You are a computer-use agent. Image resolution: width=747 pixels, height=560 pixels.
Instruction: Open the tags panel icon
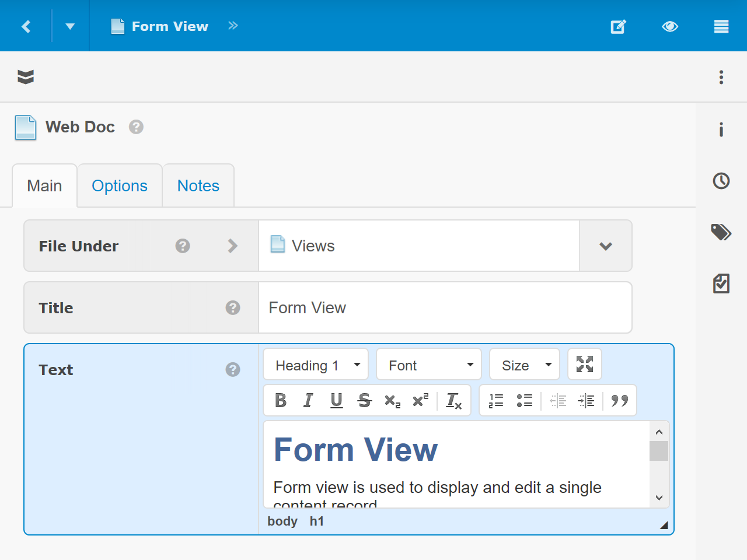tap(721, 232)
